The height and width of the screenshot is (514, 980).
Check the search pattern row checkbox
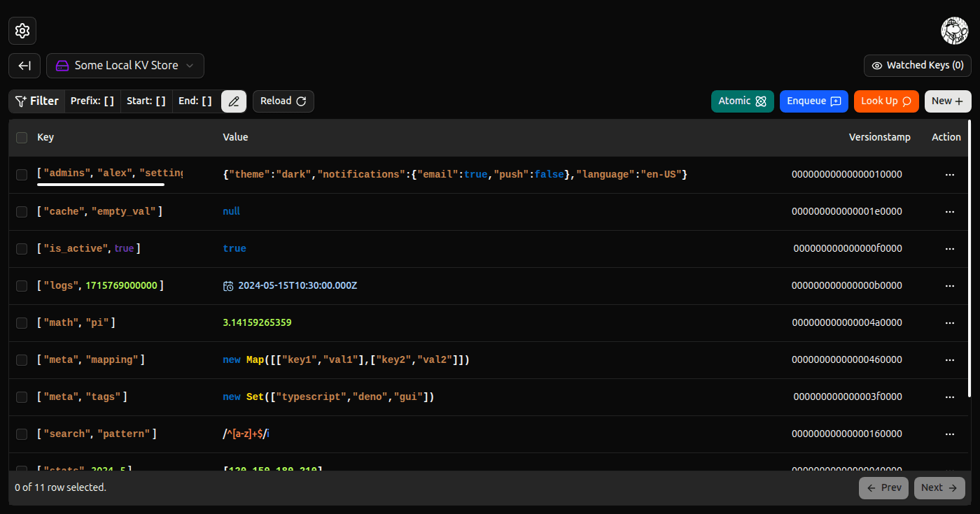(22, 434)
